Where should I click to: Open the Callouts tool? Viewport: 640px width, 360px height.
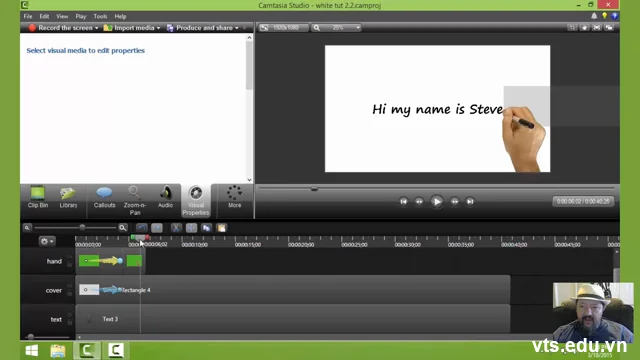(x=104, y=197)
